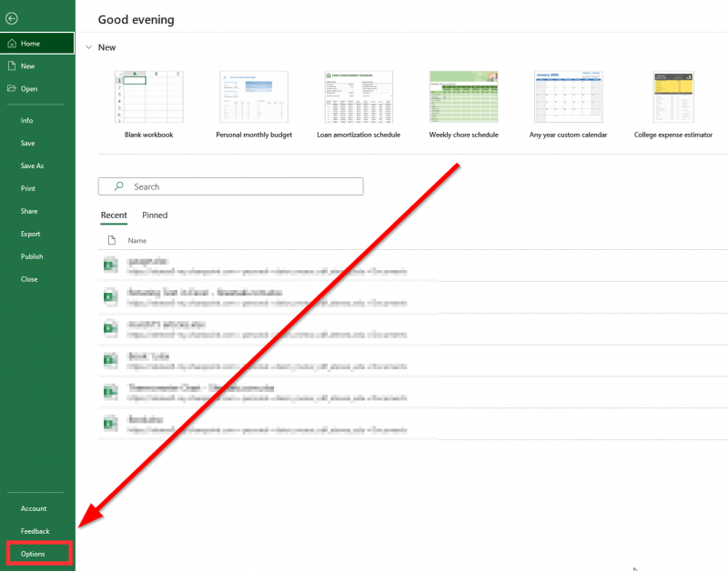Select the Recent tab
Screen dimensions: 728x571
click(x=113, y=215)
